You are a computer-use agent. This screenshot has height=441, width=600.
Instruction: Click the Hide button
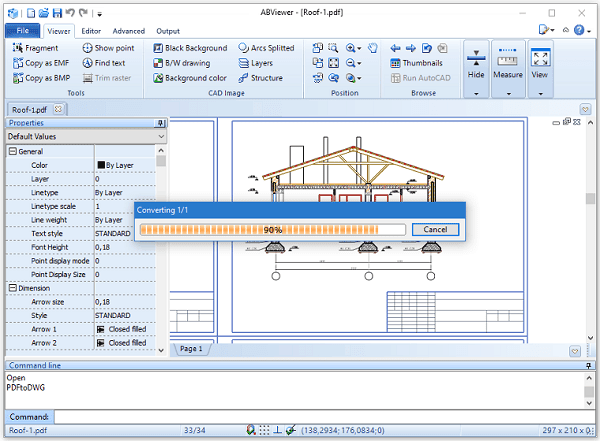click(x=476, y=64)
